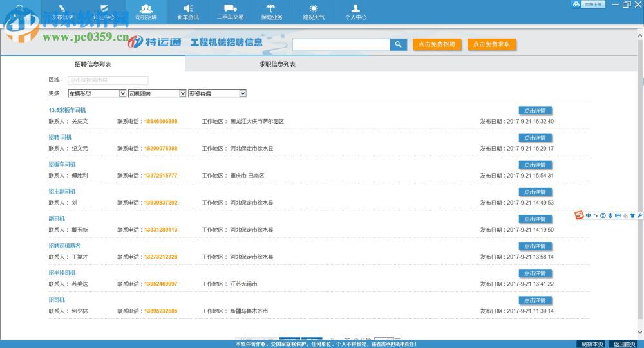
Task: Open the 13.5米板车司机 job link
Action: [x=68, y=110]
